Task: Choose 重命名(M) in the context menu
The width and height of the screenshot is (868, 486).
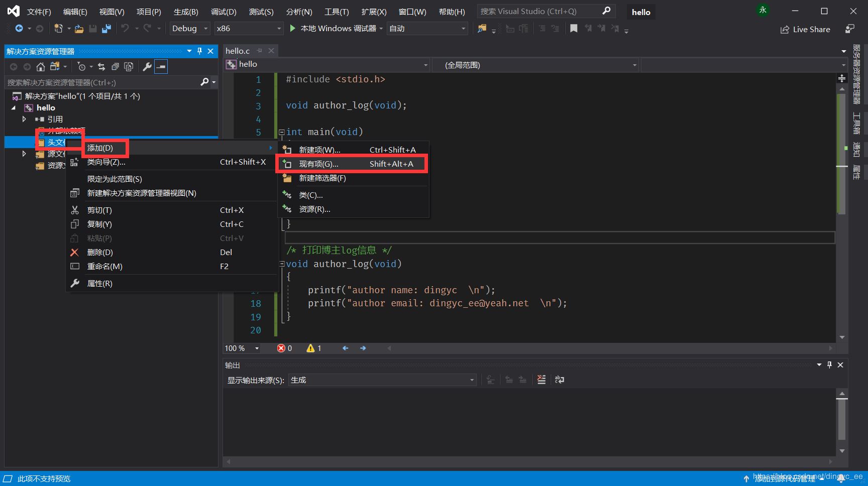Action: (x=104, y=267)
